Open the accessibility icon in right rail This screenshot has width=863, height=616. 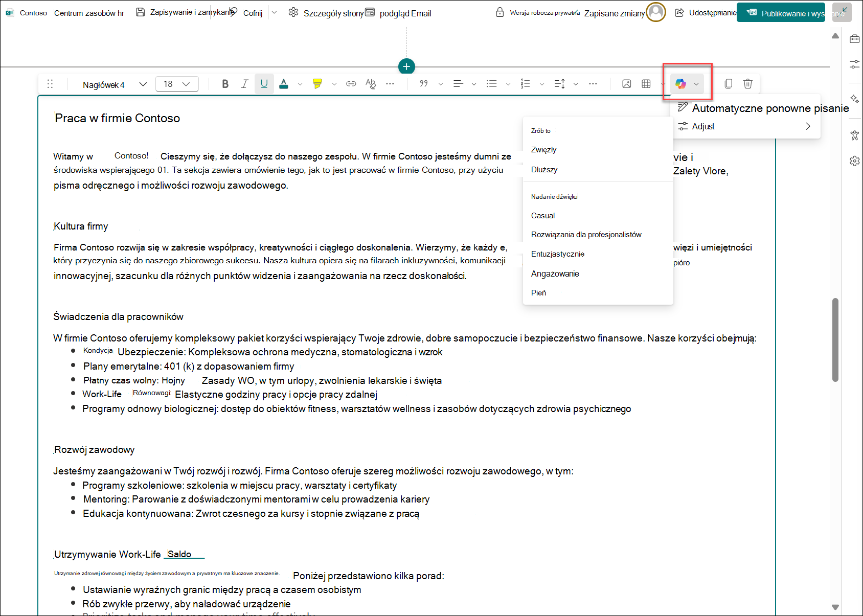pyautogui.click(x=854, y=135)
